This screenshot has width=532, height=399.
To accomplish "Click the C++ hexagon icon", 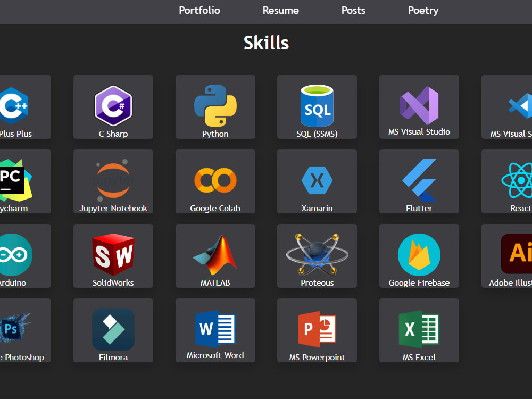I will (x=14, y=105).
